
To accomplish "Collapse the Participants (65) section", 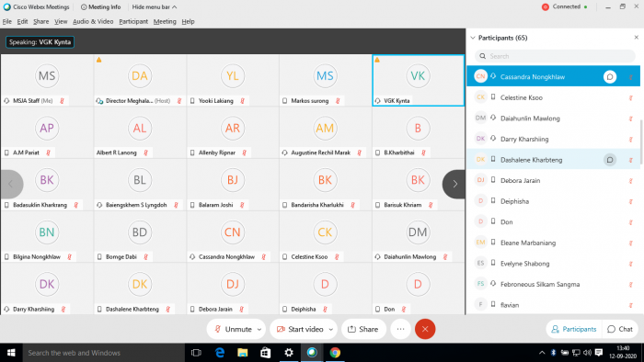I will point(473,38).
